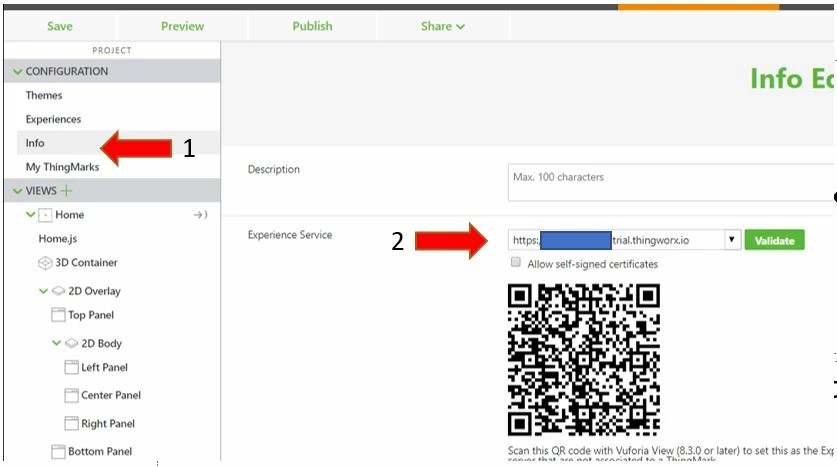Screen dimensions: 837x467
Task: Collapse the Home view node
Action: coord(30,215)
